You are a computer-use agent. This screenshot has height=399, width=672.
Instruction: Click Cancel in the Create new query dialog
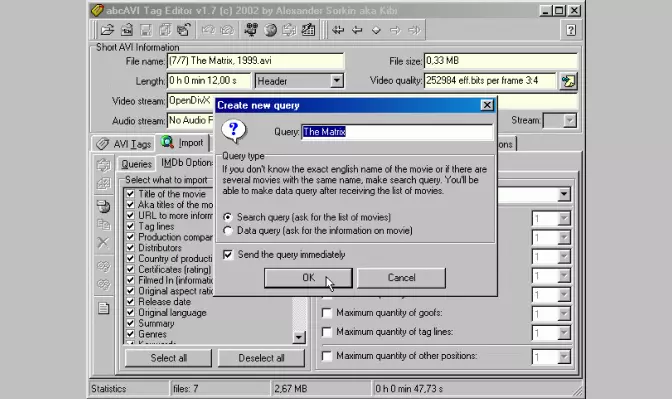(x=402, y=278)
